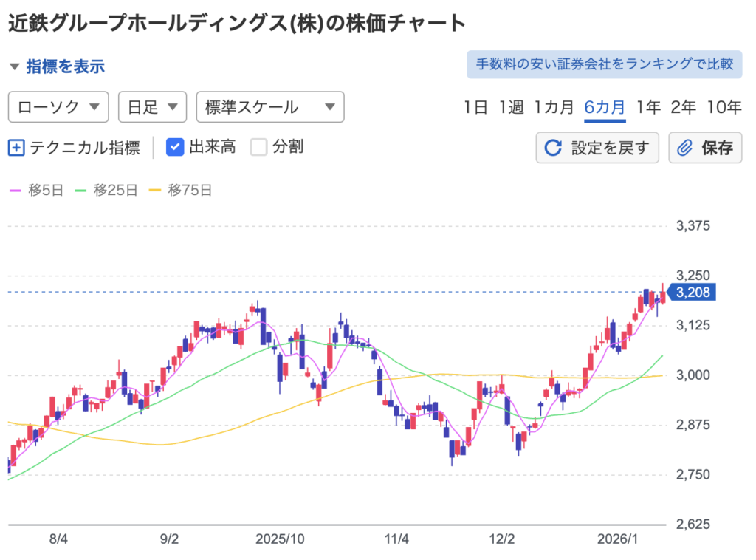Screen dimensions: 756x560
Task: Choose the 1カ月 period tab
Action: point(554,107)
